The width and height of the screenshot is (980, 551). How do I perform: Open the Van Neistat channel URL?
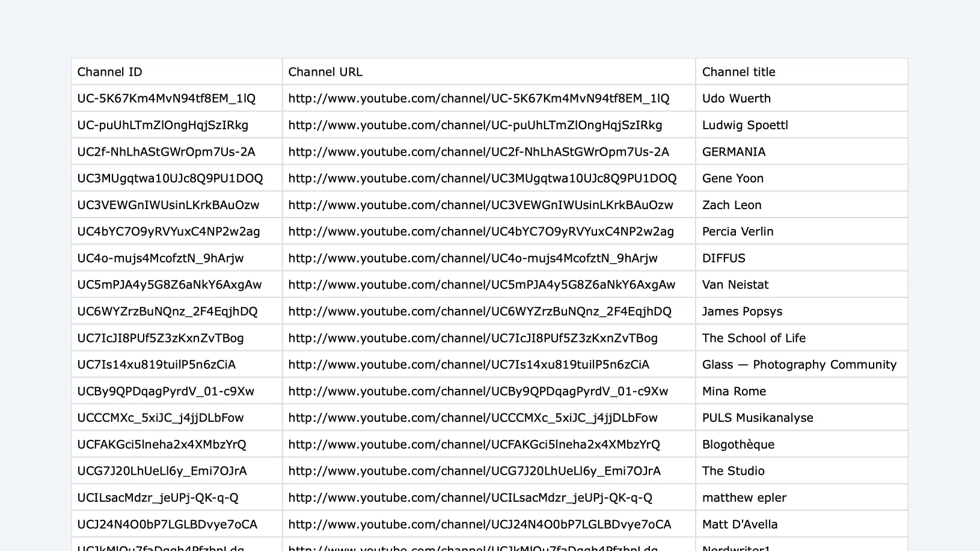tap(481, 284)
